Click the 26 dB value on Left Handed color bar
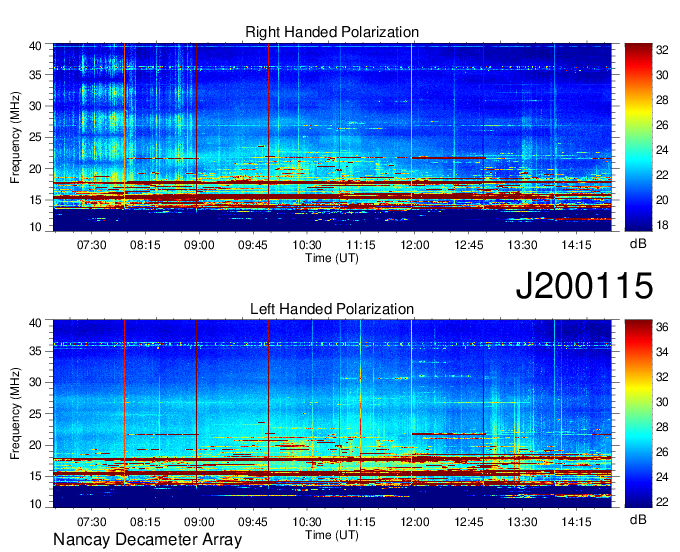This screenshot has height=552, width=680. tap(662, 452)
